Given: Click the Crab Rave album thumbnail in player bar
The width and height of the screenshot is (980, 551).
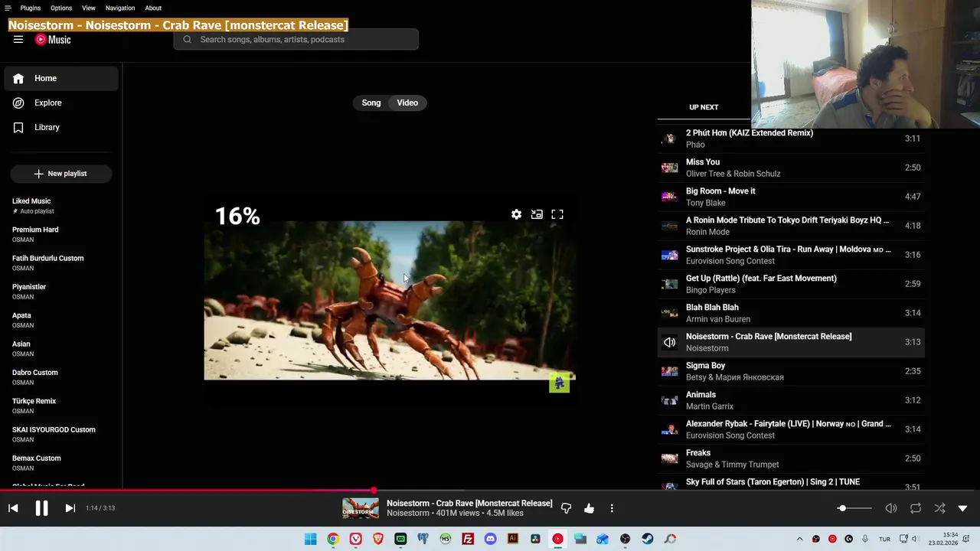Looking at the screenshot, I should 361,508.
